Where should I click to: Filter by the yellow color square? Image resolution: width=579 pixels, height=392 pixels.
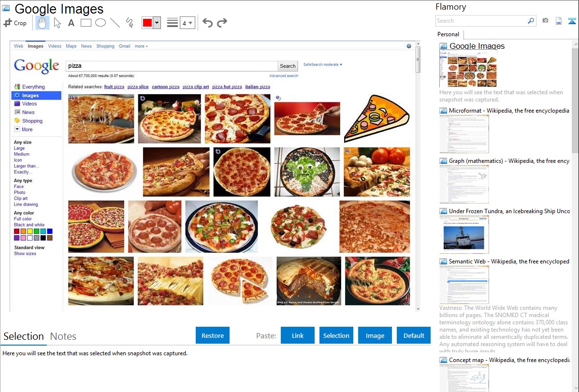(30, 231)
